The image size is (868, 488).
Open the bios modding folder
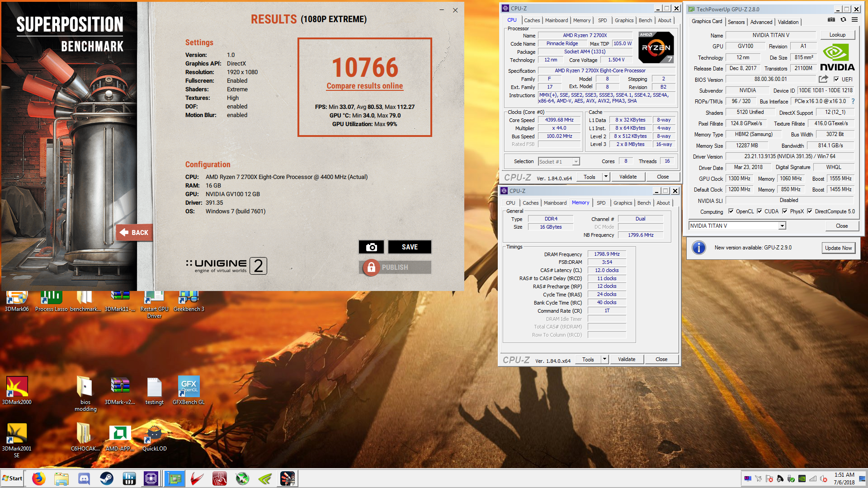click(85, 394)
